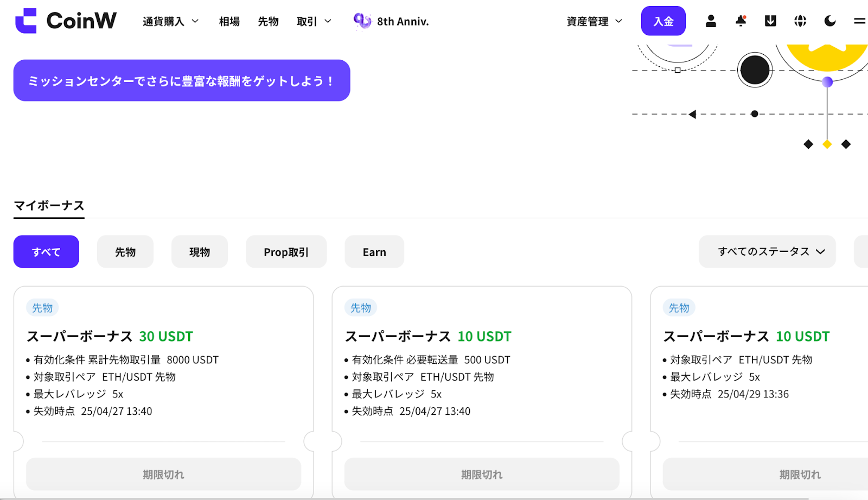Open the user account profile icon
The width and height of the screenshot is (868, 500).
tap(711, 21)
